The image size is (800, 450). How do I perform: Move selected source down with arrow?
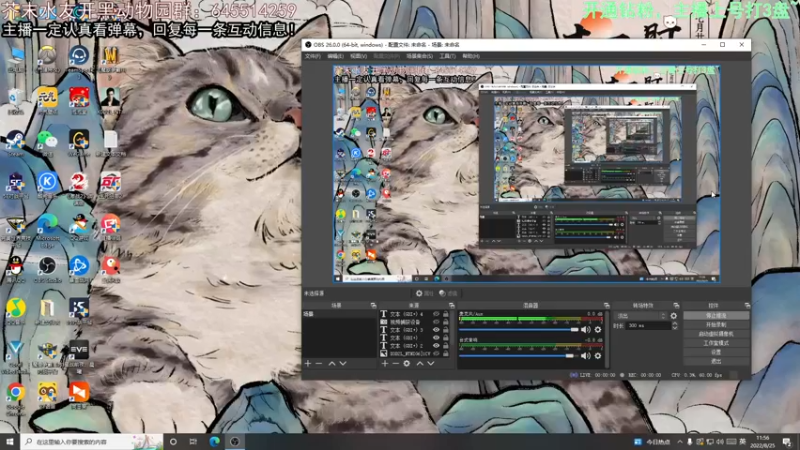(x=431, y=363)
